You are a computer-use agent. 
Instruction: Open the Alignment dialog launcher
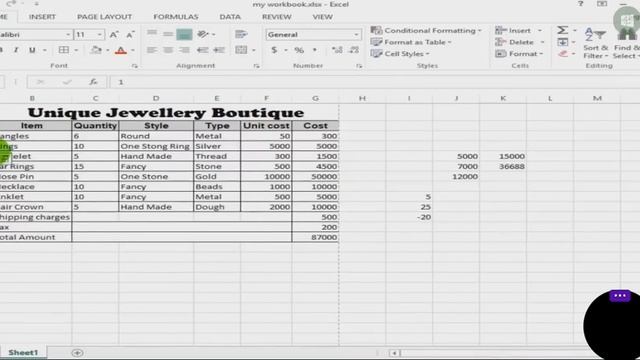(x=256, y=66)
